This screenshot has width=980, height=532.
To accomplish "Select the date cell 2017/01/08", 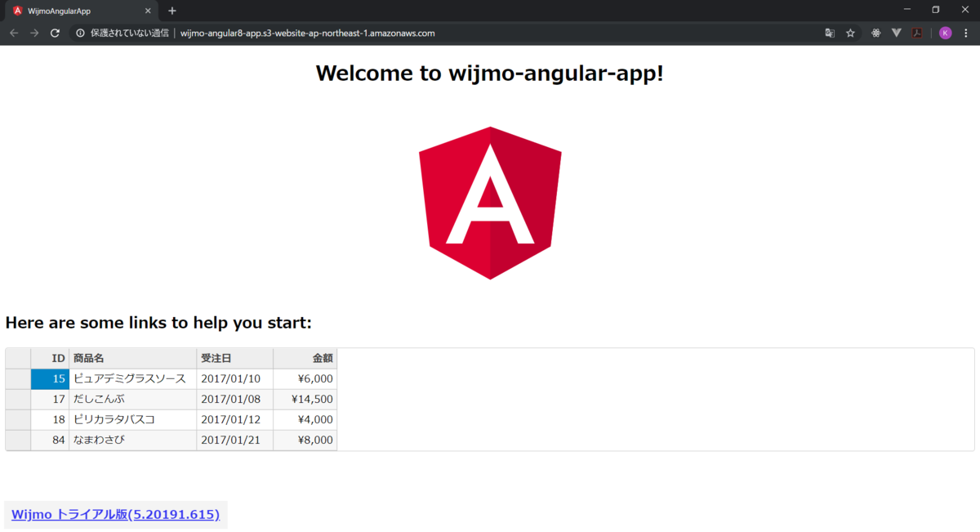I will 235,399.
